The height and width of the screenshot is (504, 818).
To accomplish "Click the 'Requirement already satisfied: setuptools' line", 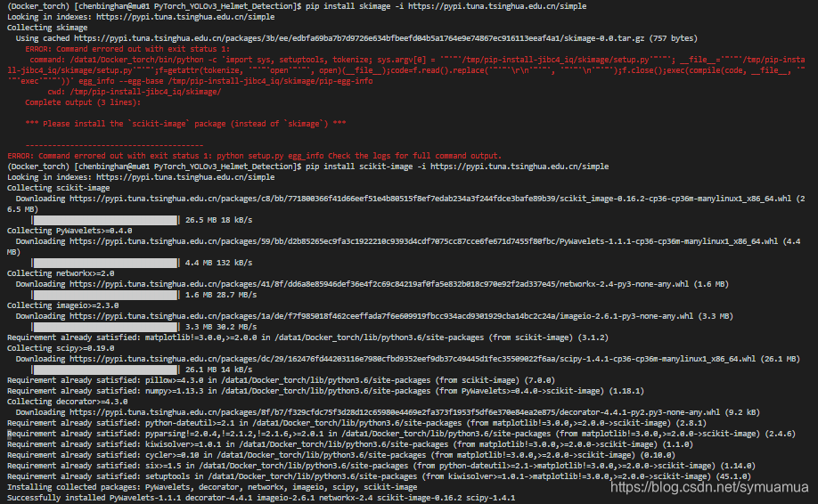I will [x=379, y=476].
